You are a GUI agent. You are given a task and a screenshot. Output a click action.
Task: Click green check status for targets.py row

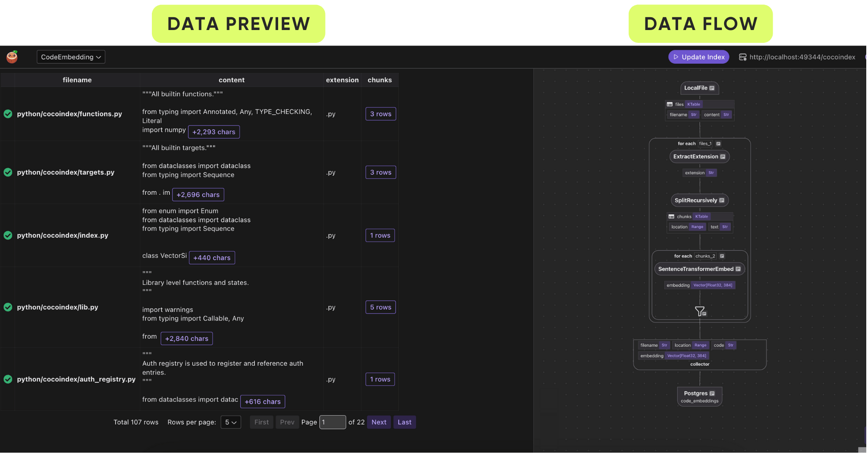(8, 172)
